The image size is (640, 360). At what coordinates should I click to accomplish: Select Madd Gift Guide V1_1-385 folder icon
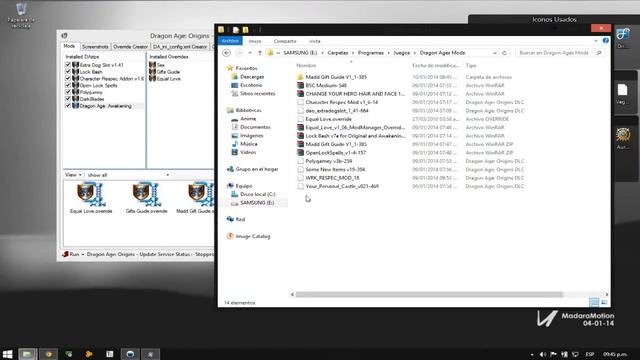pyautogui.click(x=300, y=77)
